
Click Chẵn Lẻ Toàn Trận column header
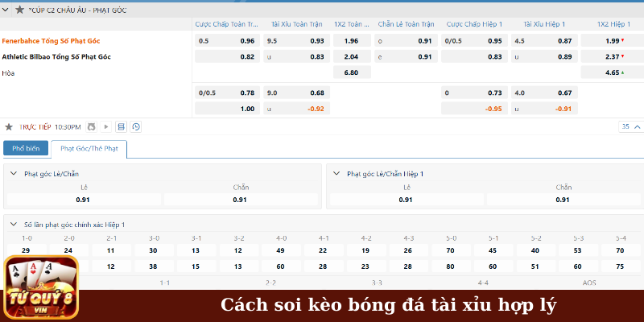point(407,24)
